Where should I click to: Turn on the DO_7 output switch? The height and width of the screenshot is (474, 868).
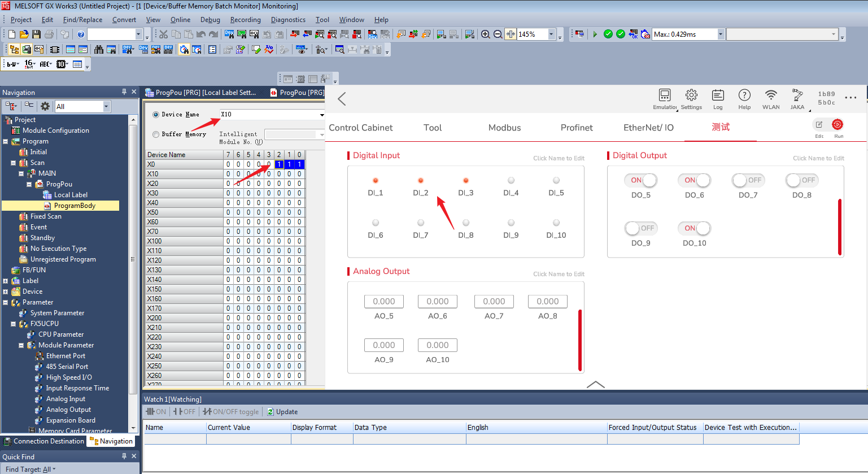click(x=748, y=180)
